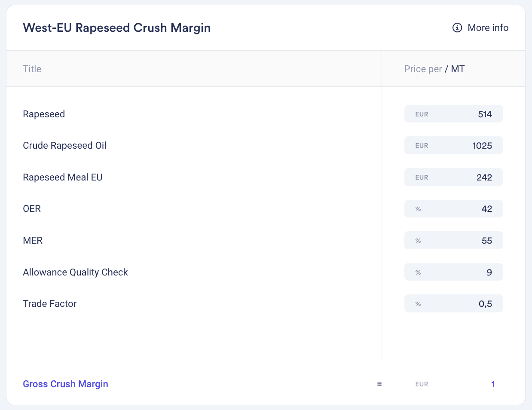This screenshot has width=532, height=410.
Task: Click the Gross Crush Margin result value
Action: click(493, 384)
